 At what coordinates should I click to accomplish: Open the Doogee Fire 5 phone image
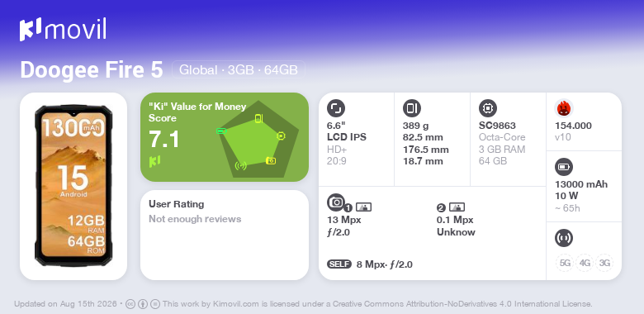coord(73,186)
